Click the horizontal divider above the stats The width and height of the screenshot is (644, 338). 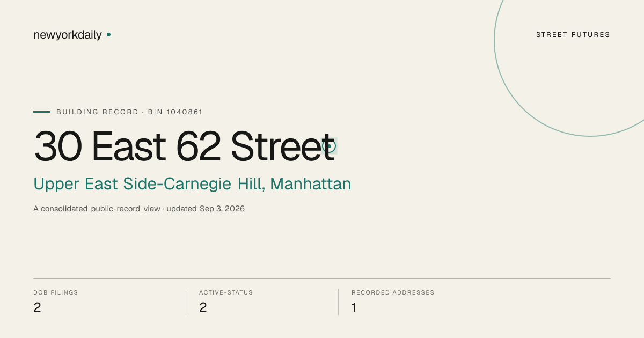pyautogui.click(x=322, y=278)
